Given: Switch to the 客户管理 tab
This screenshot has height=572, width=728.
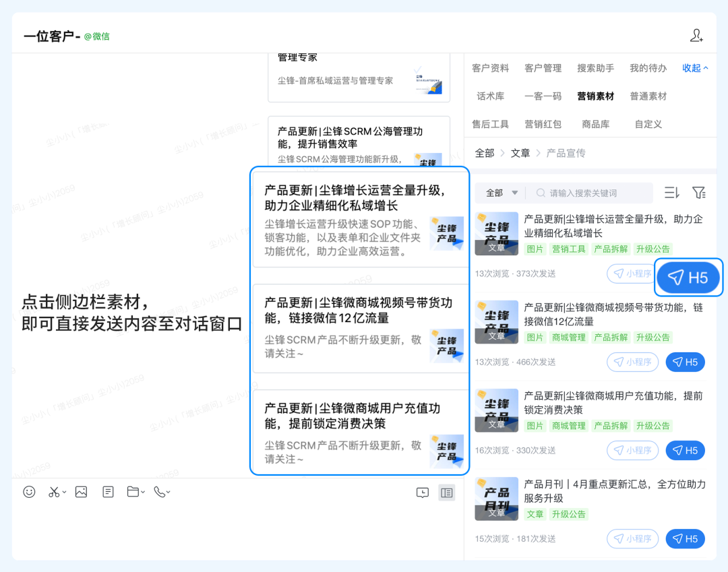Looking at the screenshot, I should click(543, 68).
